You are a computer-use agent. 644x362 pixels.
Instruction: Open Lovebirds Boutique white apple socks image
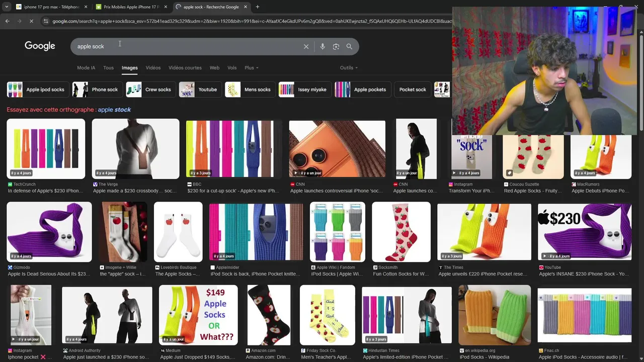178,232
